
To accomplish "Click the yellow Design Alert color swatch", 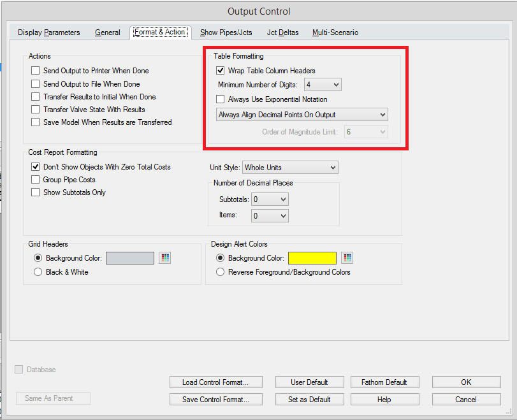I will click(312, 258).
